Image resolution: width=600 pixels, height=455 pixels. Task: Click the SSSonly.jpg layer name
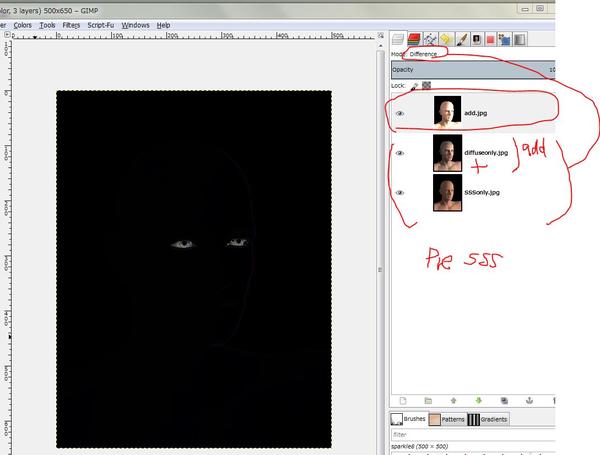coord(482,192)
